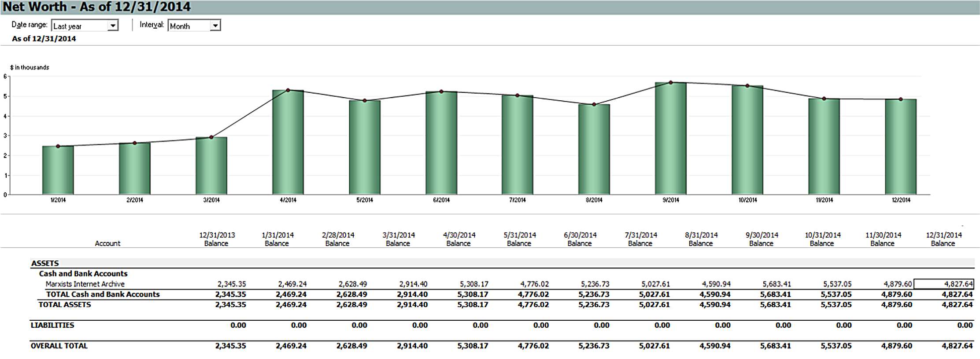Screen dimensions: 980x359
Task: Click the 12/31/2013 Balance column header
Action: [217, 239]
